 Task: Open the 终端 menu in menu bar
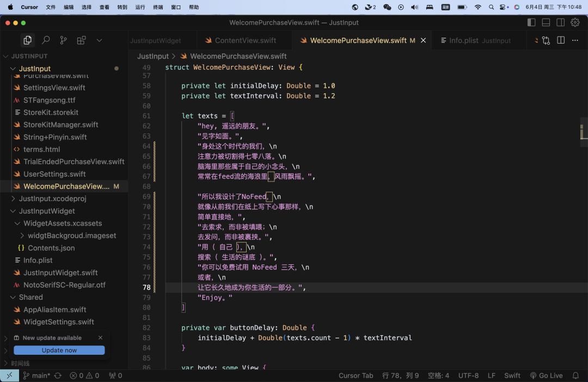point(158,7)
